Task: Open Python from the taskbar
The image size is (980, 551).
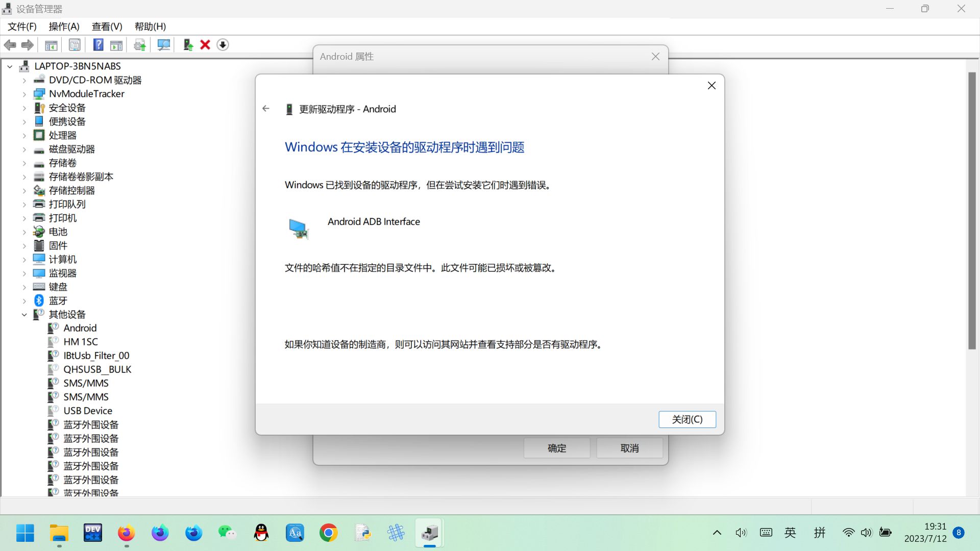Action: coord(362,533)
